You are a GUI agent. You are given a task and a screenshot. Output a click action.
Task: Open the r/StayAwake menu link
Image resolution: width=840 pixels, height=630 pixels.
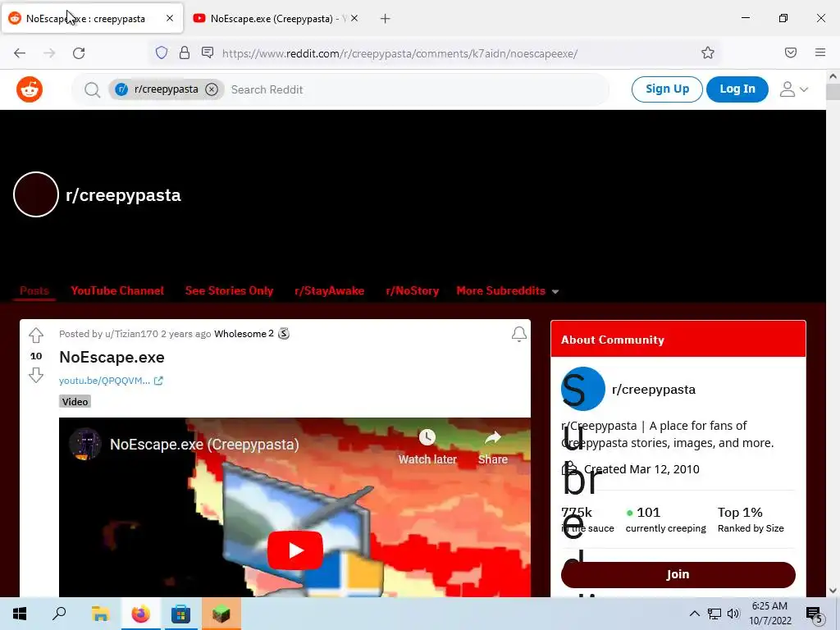click(x=330, y=291)
